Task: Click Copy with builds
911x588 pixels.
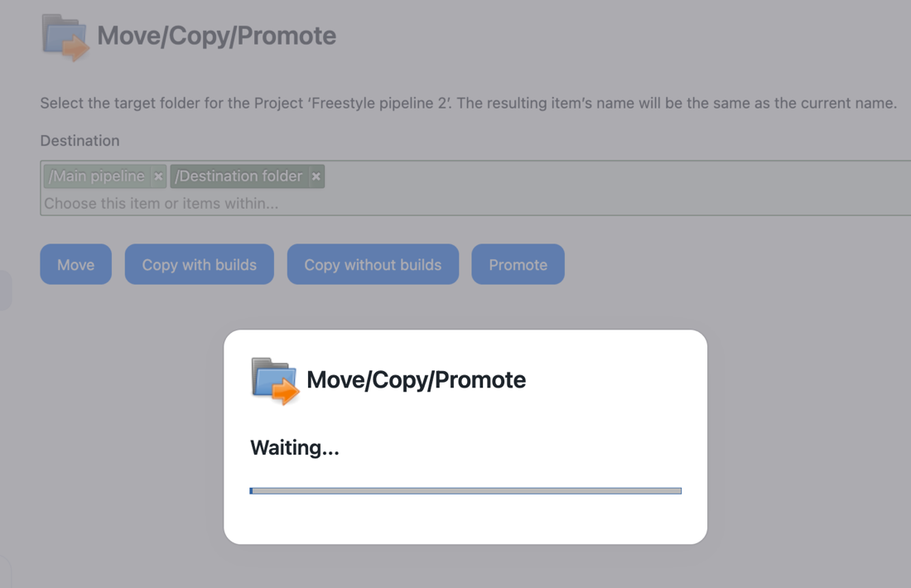Action: click(x=200, y=264)
